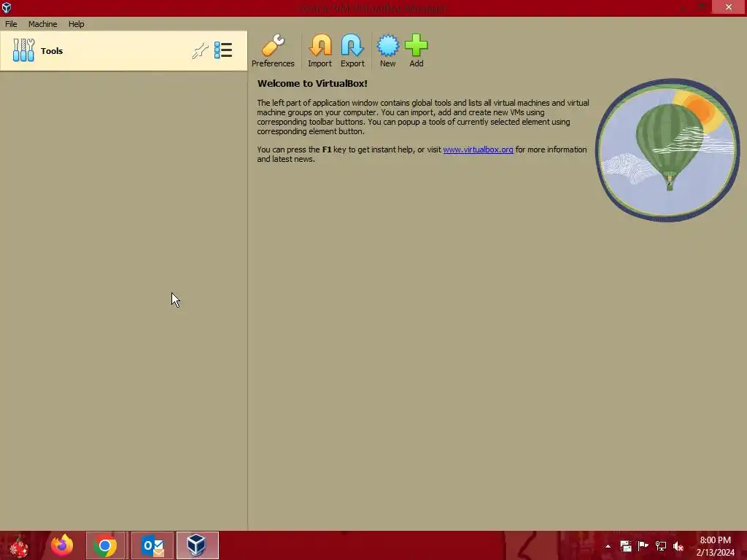Click the Import appliance icon
The height and width of the screenshot is (560, 747).
pyautogui.click(x=320, y=50)
